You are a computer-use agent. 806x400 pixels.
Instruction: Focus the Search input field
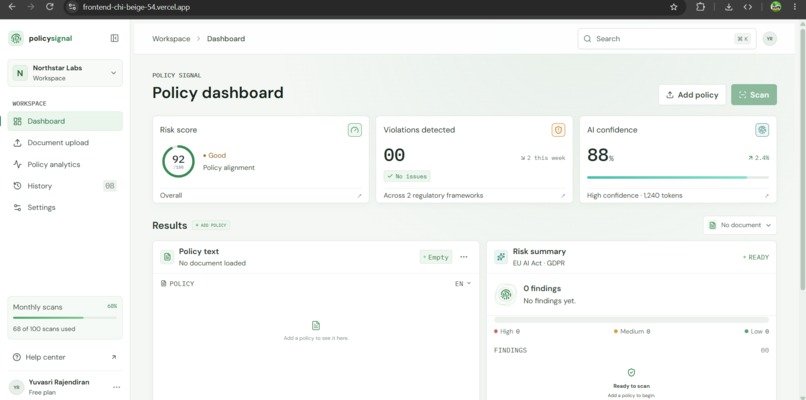[667, 39]
